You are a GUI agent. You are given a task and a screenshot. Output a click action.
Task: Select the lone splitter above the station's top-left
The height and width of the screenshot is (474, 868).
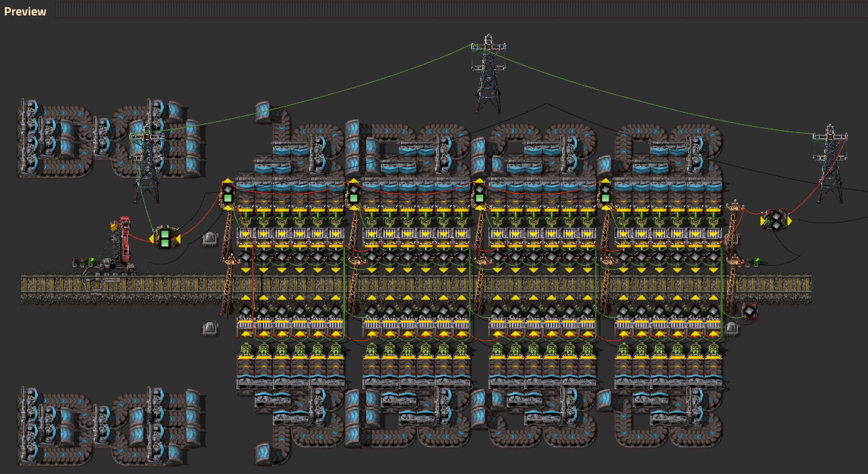coord(263,113)
